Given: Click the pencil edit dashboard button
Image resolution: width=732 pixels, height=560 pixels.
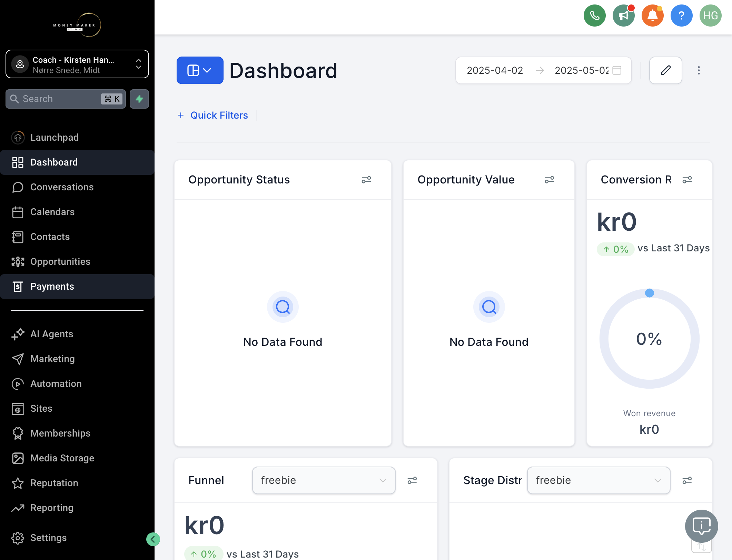Looking at the screenshot, I should click(665, 70).
